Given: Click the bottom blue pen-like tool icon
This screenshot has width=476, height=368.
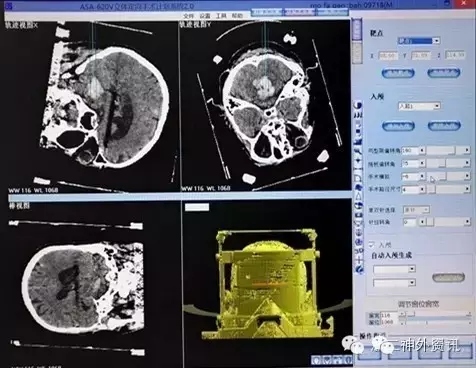Looking at the screenshot, I should click(x=359, y=269).
